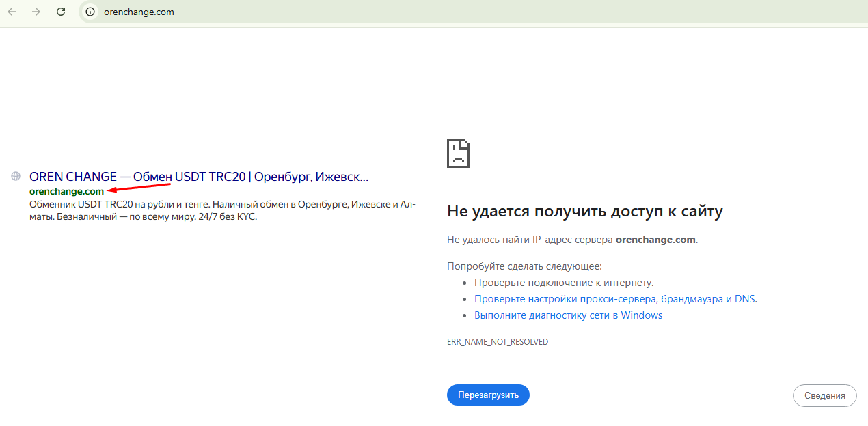Click the Сведения button
This screenshot has height=426, width=868.
(x=824, y=395)
